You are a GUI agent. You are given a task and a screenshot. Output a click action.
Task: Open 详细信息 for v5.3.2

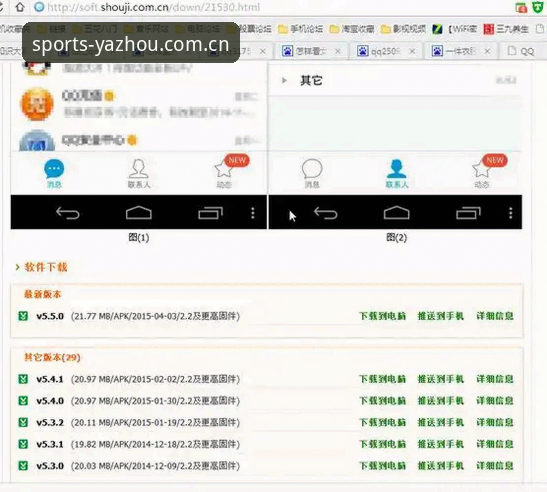(x=495, y=423)
